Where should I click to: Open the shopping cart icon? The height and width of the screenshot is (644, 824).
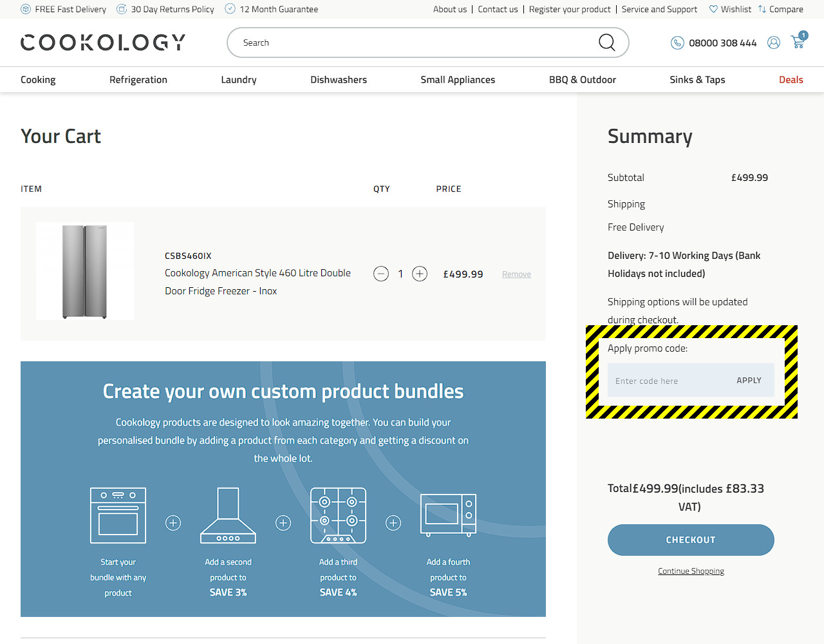(x=798, y=41)
